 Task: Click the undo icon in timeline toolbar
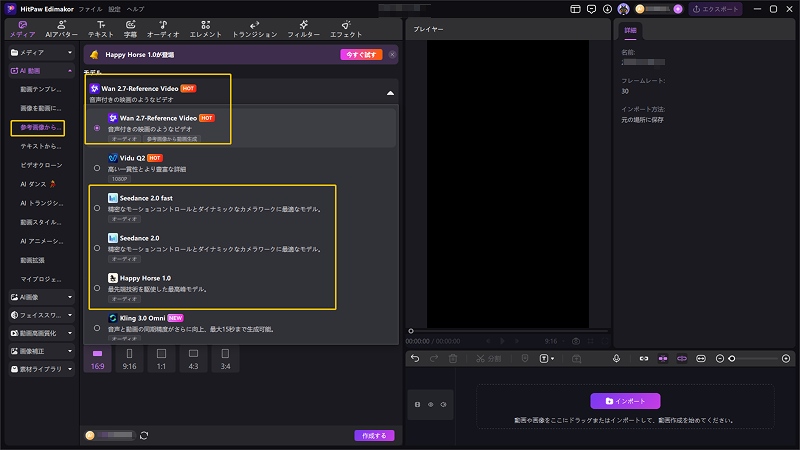click(415, 359)
